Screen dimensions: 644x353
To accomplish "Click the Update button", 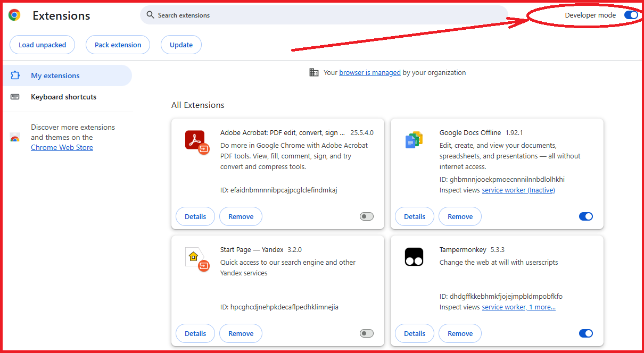I will (x=181, y=45).
